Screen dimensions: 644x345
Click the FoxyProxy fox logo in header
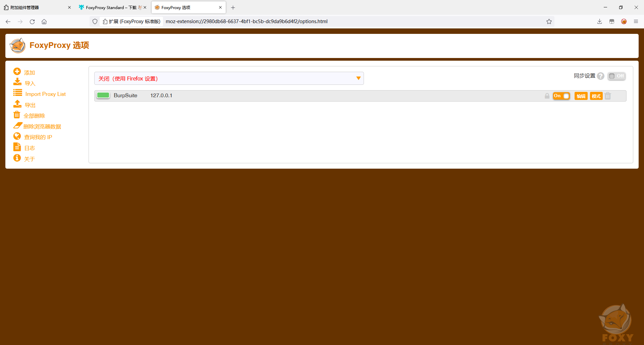(x=17, y=46)
